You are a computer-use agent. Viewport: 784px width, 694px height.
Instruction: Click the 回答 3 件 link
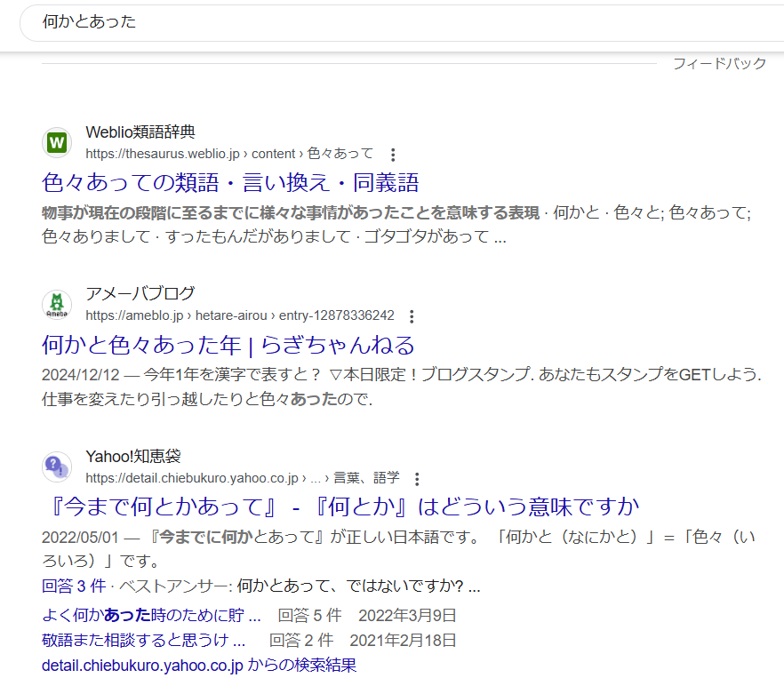(x=74, y=586)
